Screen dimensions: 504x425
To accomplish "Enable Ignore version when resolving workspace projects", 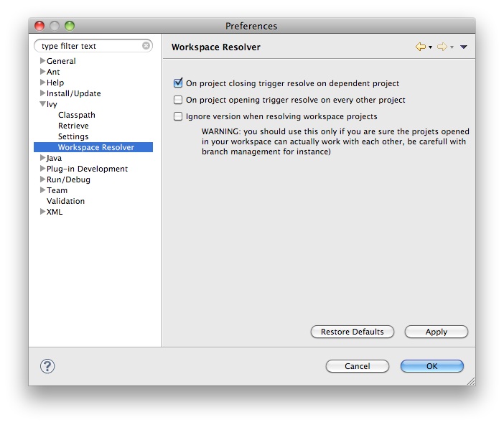I will [x=178, y=116].
